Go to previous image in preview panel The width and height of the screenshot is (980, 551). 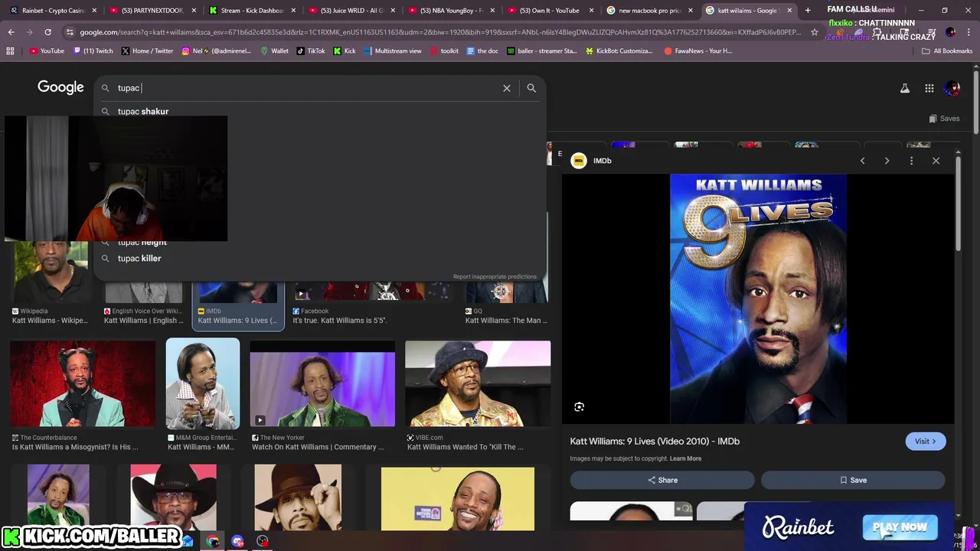(862, 161)
